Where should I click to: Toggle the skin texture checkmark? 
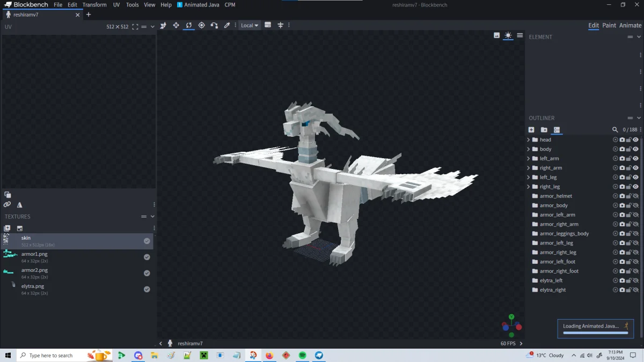tap(147, 241)
